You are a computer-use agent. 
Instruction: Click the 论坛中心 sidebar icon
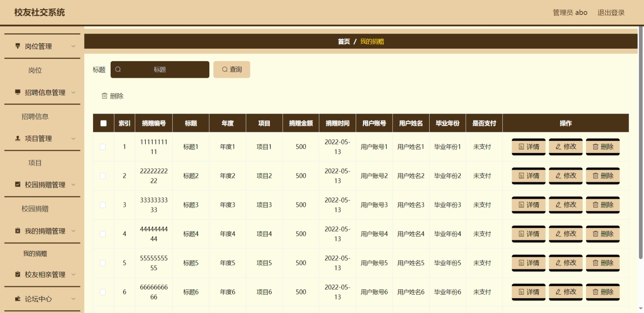click(18, 299)
